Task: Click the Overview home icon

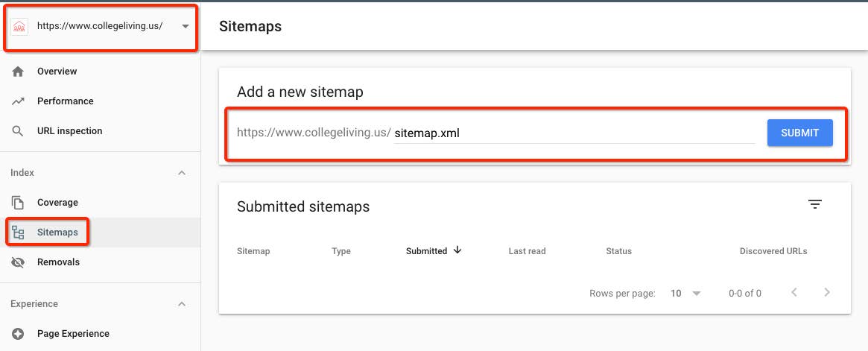Action: pyautogui.click(x=18, y=72)
